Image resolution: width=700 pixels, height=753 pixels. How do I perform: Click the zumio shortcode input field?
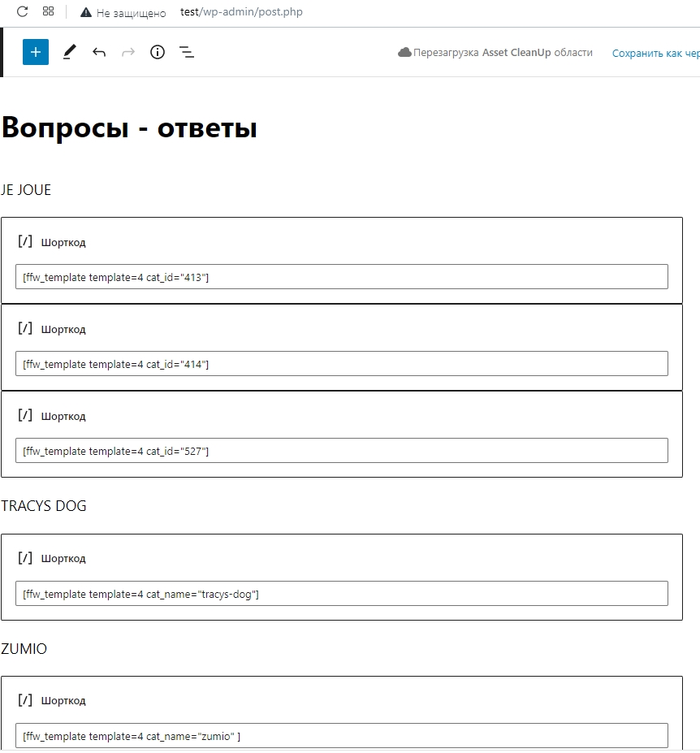(342, 736)
